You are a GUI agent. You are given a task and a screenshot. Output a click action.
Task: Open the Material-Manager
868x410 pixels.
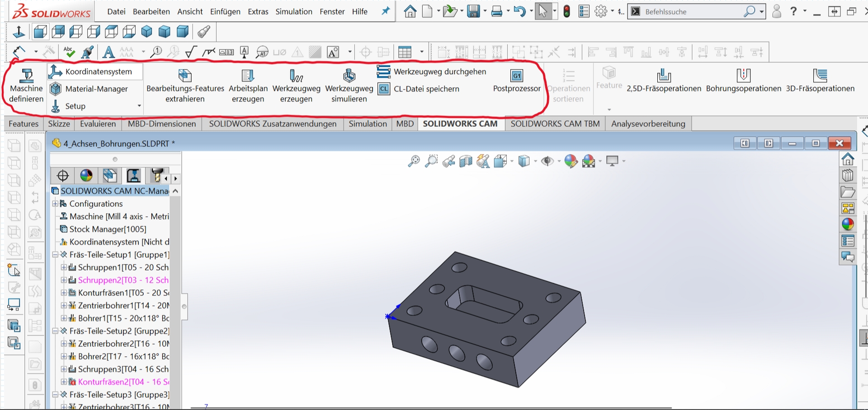(96, 89)
